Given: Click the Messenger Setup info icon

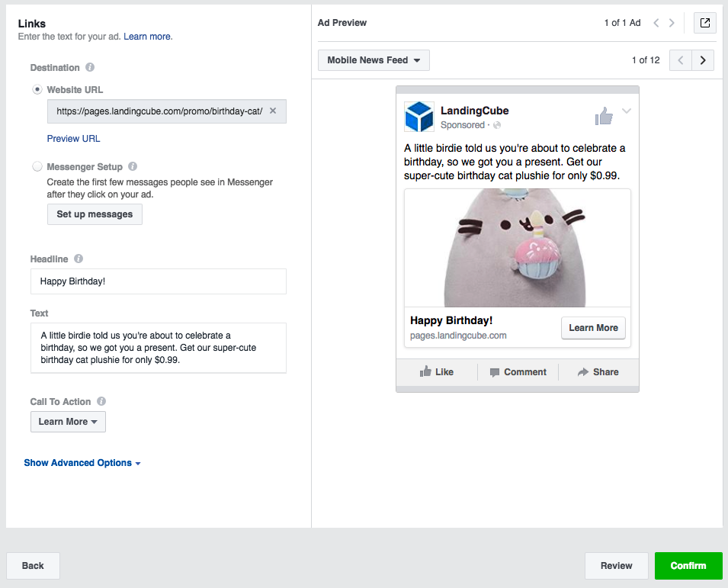Looking at the screenshot, I should [133, 166].
